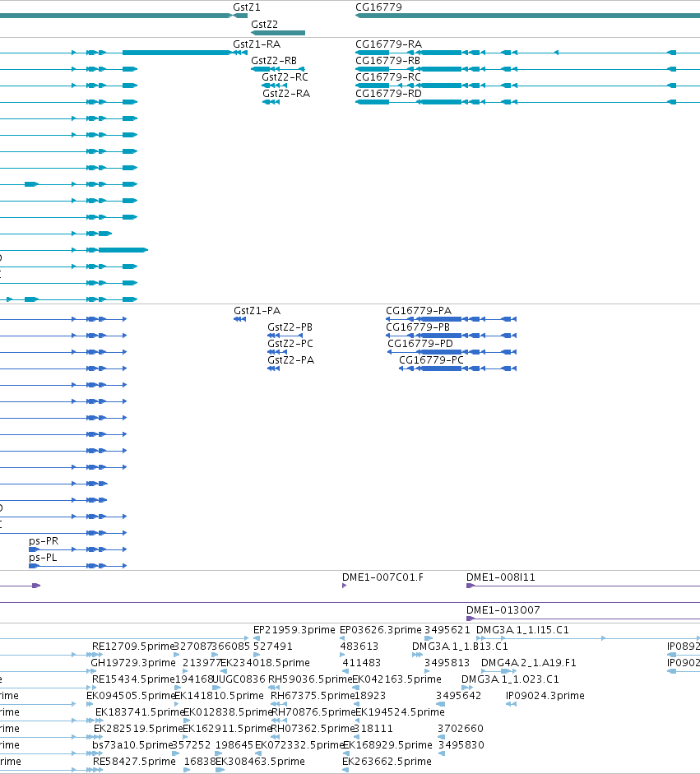Click EST RH07362.5prime

pyautogui.click(x=313, y=729)
